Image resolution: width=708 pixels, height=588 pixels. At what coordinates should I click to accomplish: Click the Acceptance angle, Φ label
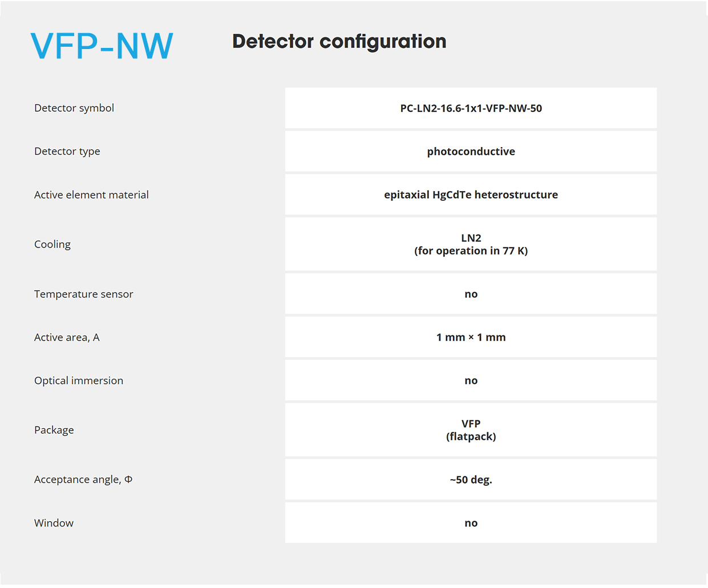pos(83,480)
